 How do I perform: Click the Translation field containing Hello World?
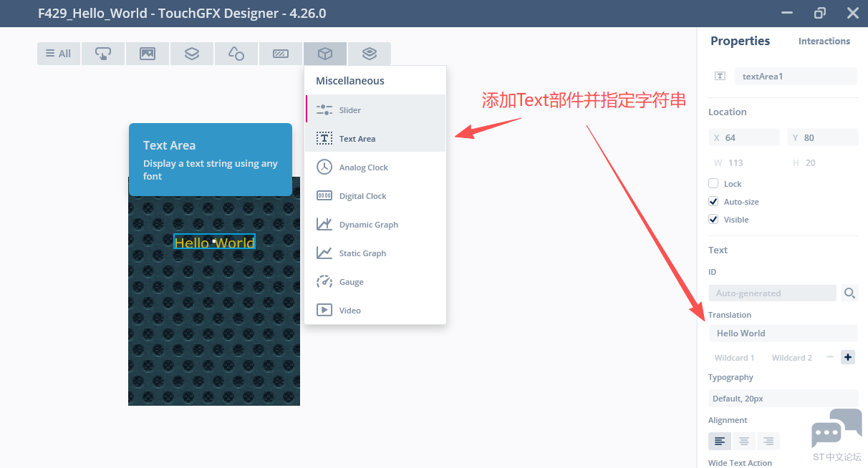pyautogui.click(x=782, y=333)
